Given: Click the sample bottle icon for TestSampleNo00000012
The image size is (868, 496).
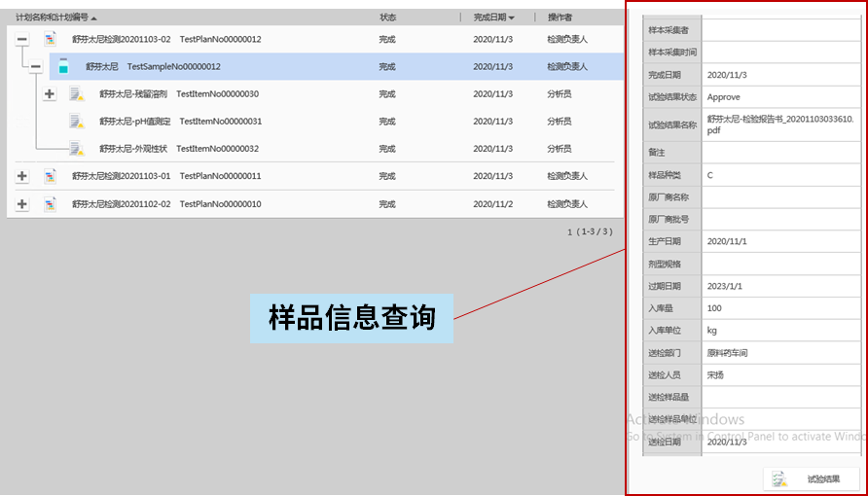Looking at the screenshot, I should [63, 67].
